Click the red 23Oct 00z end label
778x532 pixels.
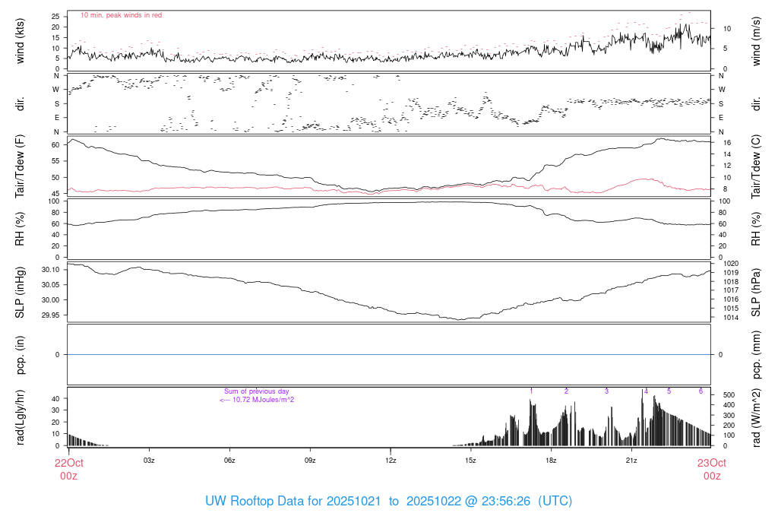point(711,469)
